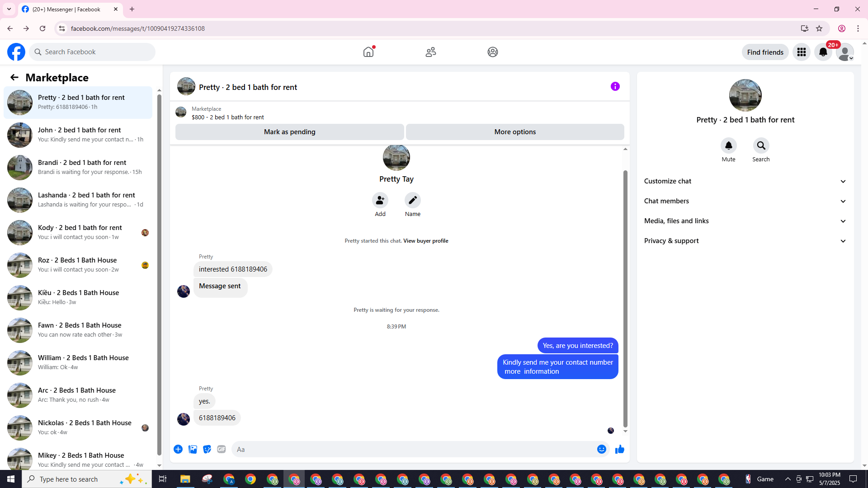The height and width of the screenshot is (488, 868).
Task: Mute this conversation with bell icon
Action: pos(728,145)
